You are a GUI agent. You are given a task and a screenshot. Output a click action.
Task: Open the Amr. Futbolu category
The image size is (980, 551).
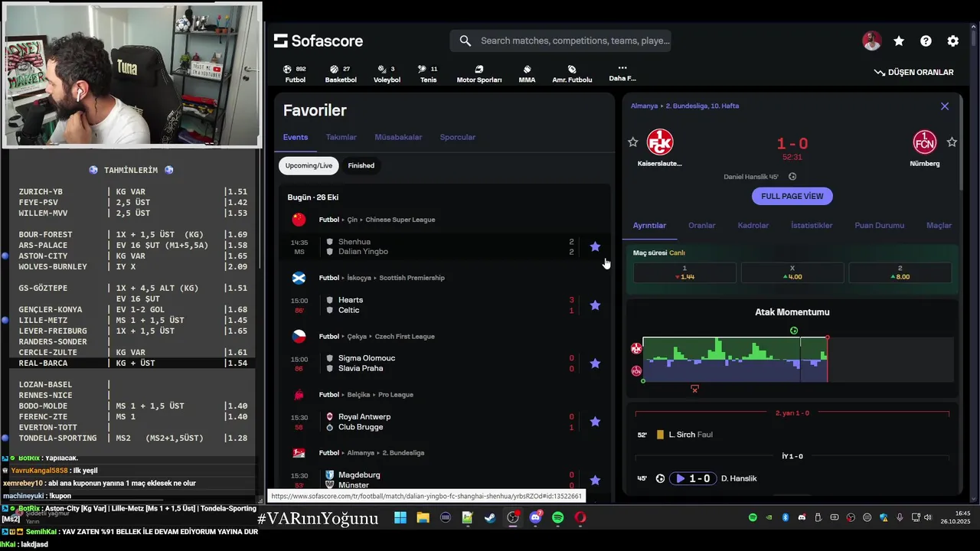[x=572, y=74]
